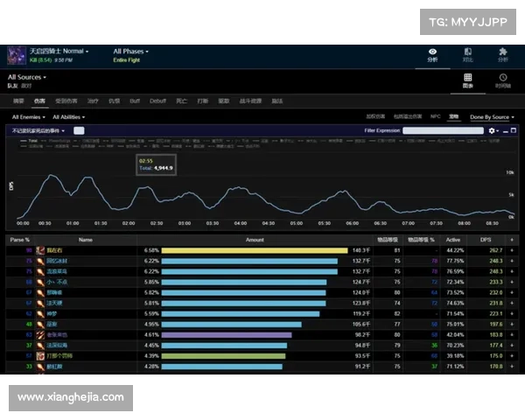Click the class icon in the 4.61% row

(40, 334)
